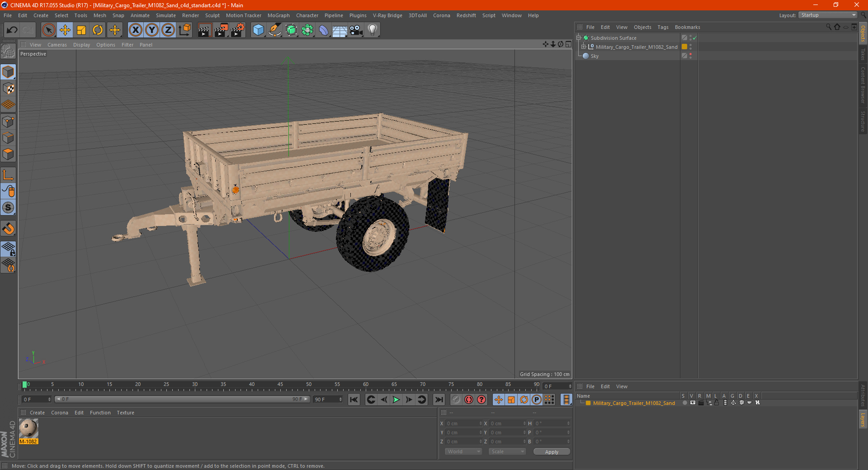Open Render to Picture Viewer
The image size is (868, 470).
tap(221, 30)
